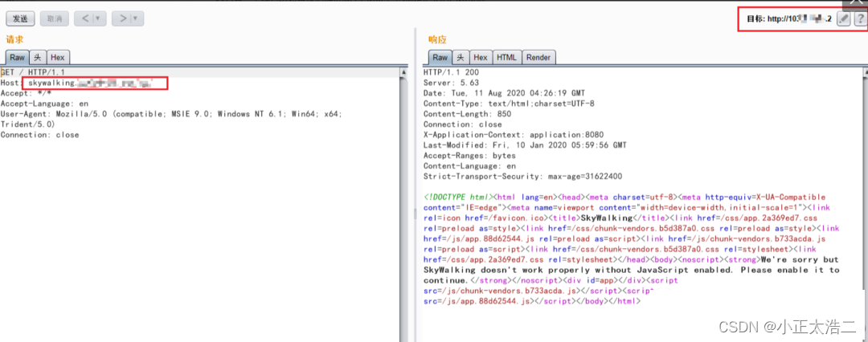
Task: Click the <!DOCTYPE html> text in response
Action: tap(457, 197)
